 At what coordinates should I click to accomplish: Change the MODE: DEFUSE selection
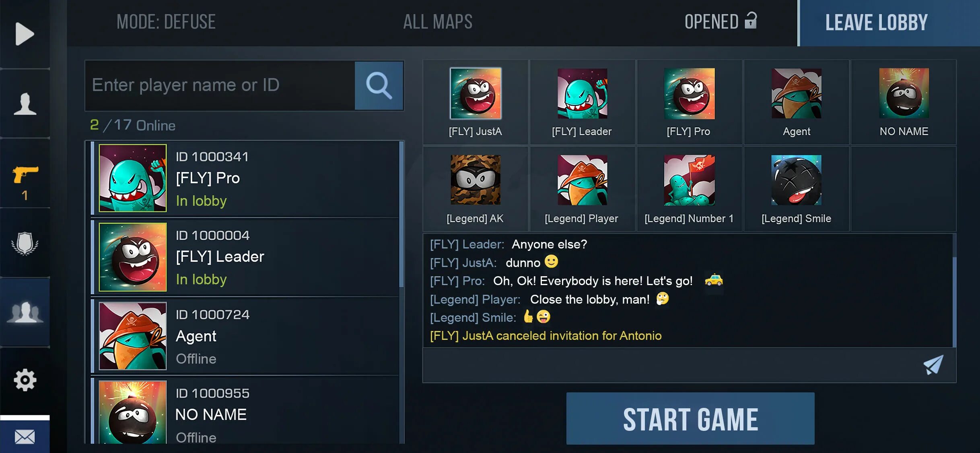(x=166, y=22)
